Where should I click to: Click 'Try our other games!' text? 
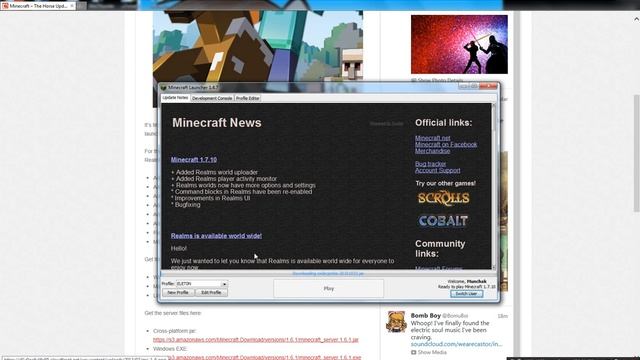(445, 183)
